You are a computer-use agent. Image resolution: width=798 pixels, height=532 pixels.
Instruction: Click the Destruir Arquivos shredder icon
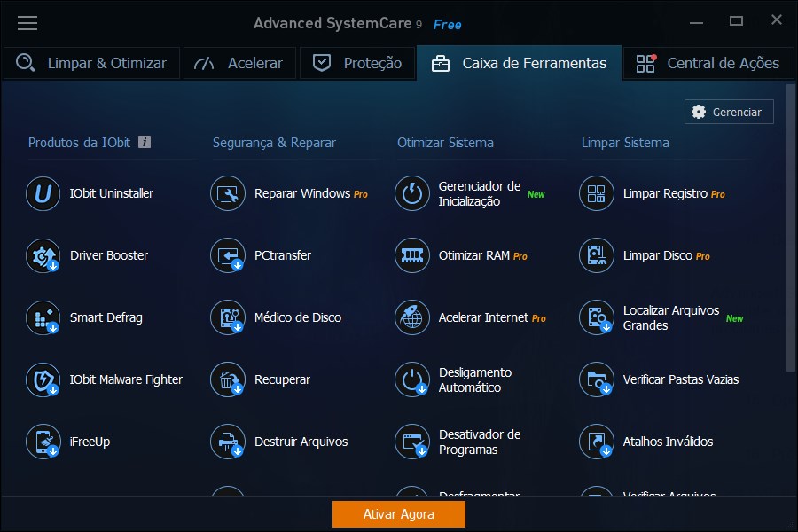tap(228, 442)
